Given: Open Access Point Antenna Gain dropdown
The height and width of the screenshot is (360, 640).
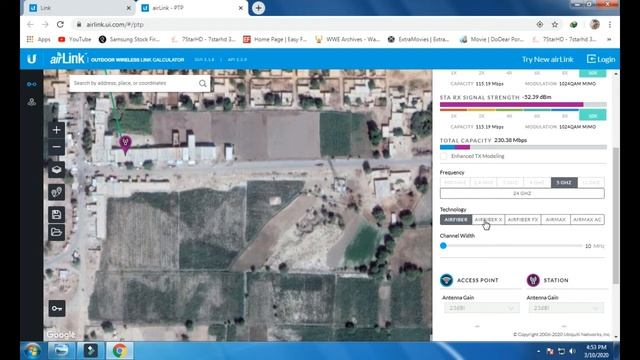Looking at the screenshot, I should click(482, 308).
